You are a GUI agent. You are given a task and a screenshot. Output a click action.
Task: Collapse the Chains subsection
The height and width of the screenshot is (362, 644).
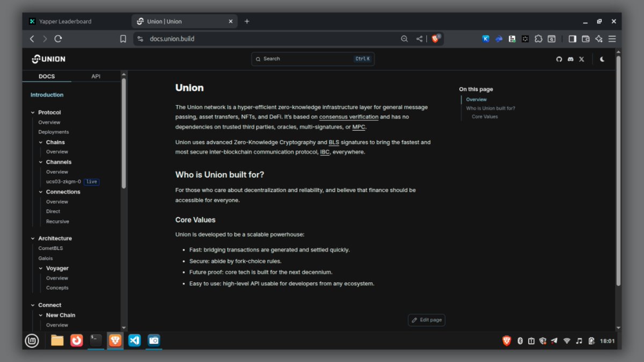52,142
